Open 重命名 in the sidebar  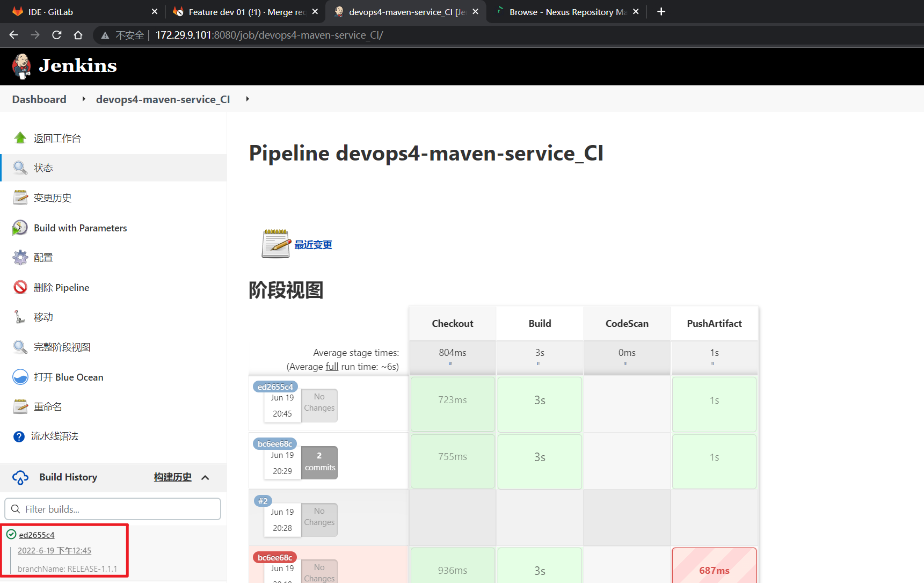(48, 406)
